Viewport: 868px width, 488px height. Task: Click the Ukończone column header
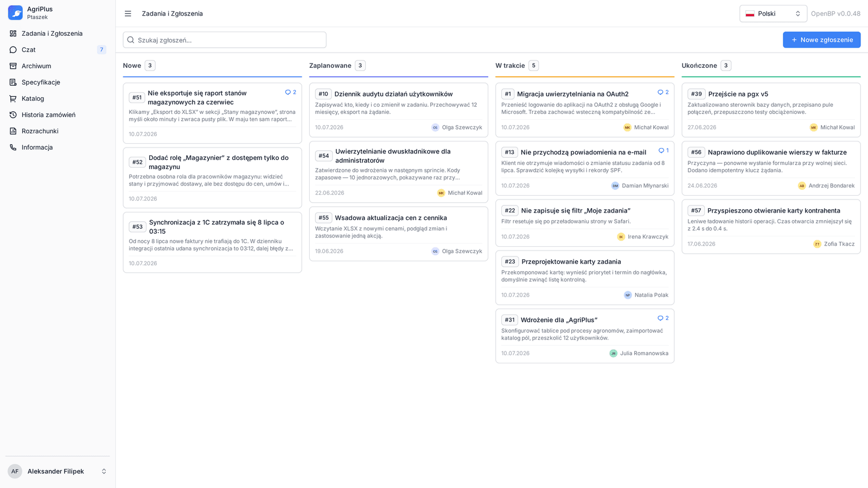coord(699,66)
